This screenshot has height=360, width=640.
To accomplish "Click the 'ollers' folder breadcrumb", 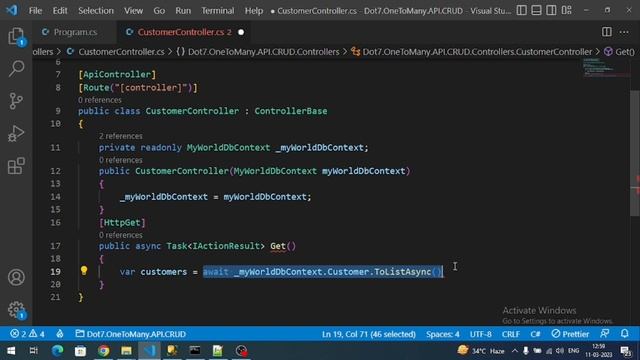I will point(43,52).
